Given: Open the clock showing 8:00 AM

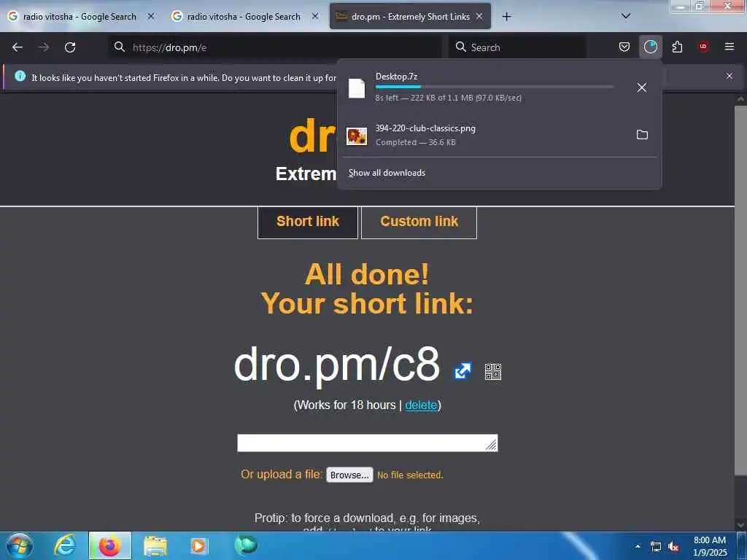Looking at the screenshot, I should (x=709, y=546).
